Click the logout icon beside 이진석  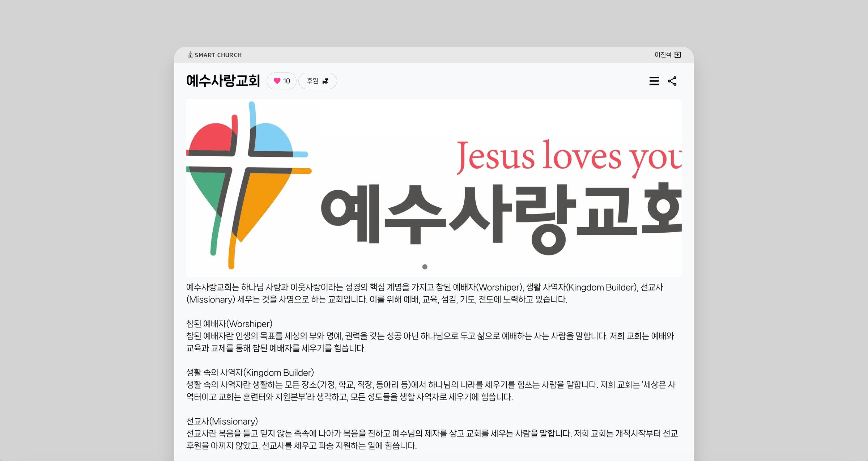tap(678, 55)
